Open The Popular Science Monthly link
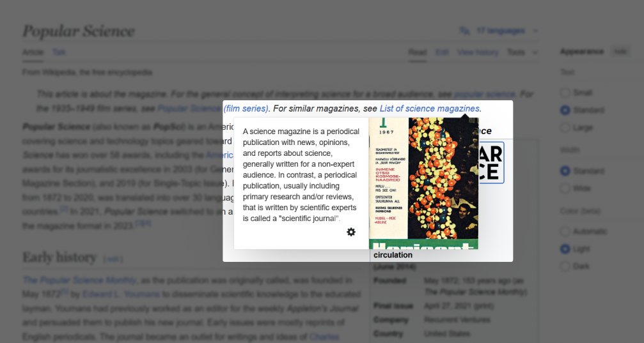 (x=79, y=280)
